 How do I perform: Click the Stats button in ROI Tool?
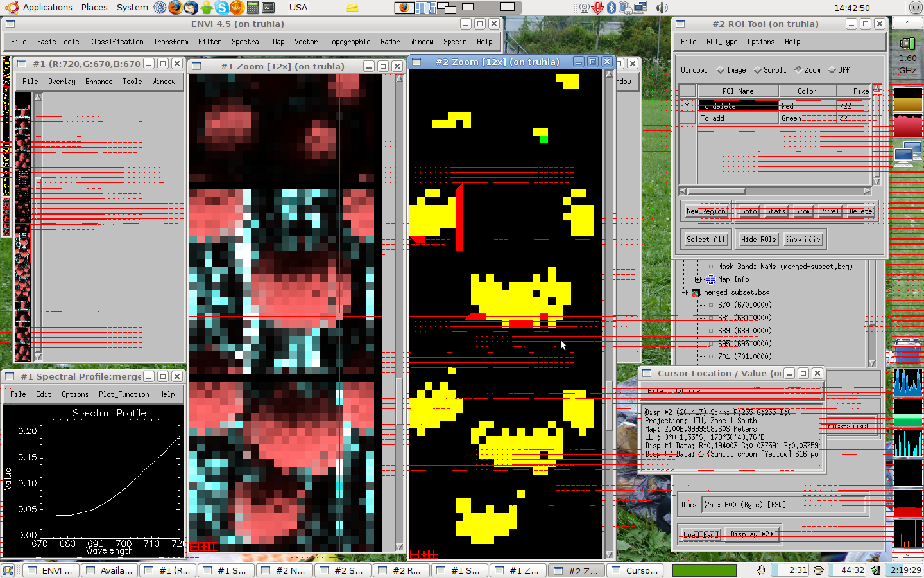(x=775, y=211)
